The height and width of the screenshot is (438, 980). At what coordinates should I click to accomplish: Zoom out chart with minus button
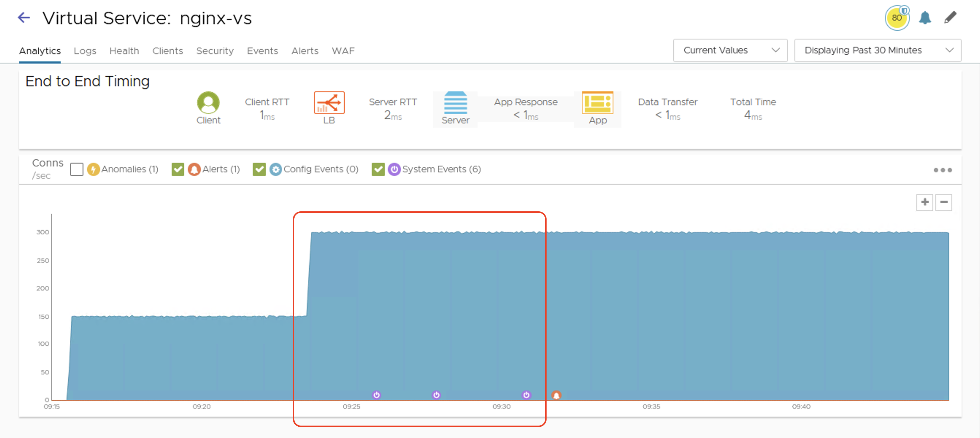(944, 202)
